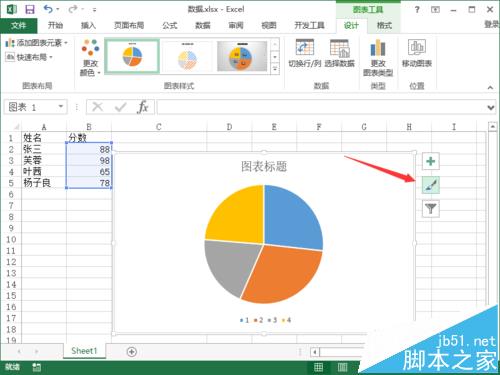The image size is (500, 375).
Task: Click the Chart Elements plus button
Action: pos(430,161)
